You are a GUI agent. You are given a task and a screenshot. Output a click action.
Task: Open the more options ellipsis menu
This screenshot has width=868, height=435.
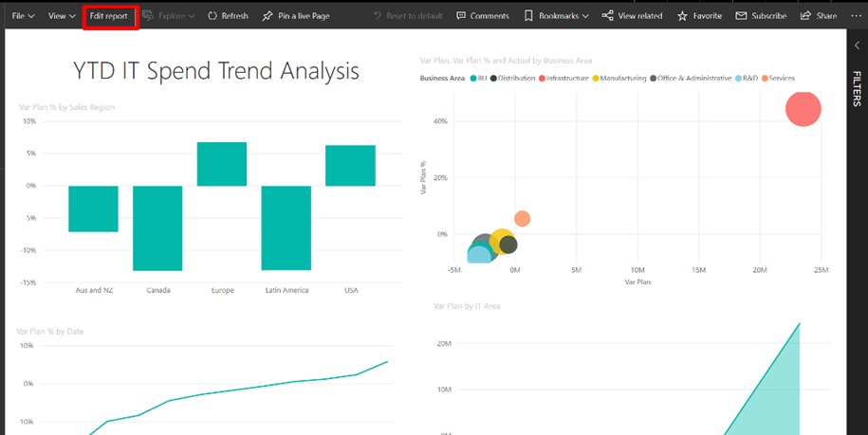pos(856,16)
